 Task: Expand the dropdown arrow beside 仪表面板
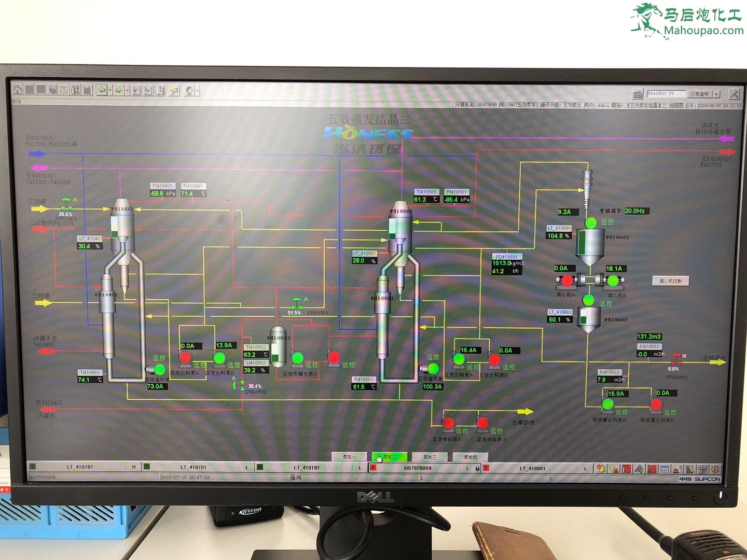click(717, 94)
